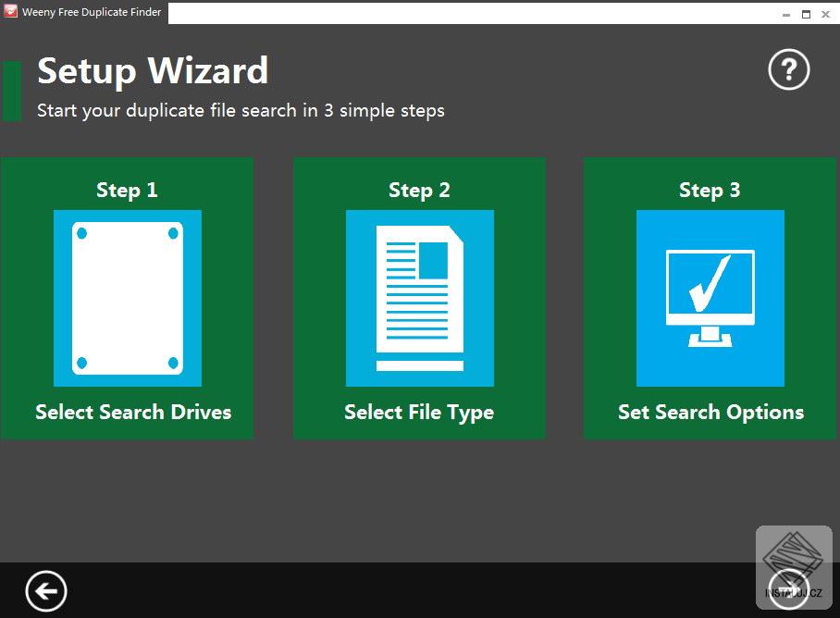
Task: Click the Step 3 heading
Action: [710, 190]
